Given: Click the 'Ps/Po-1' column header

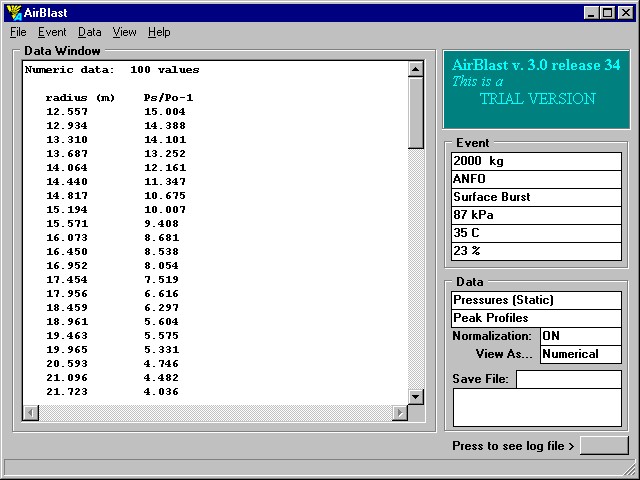Looking at the screenshot, I should coord(168,98).
